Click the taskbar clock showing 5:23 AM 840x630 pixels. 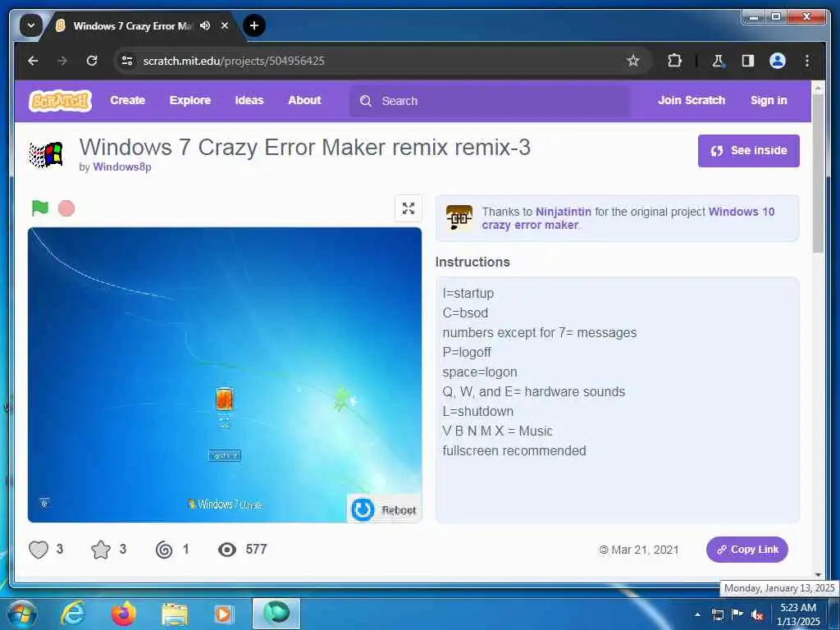(798, 614)
